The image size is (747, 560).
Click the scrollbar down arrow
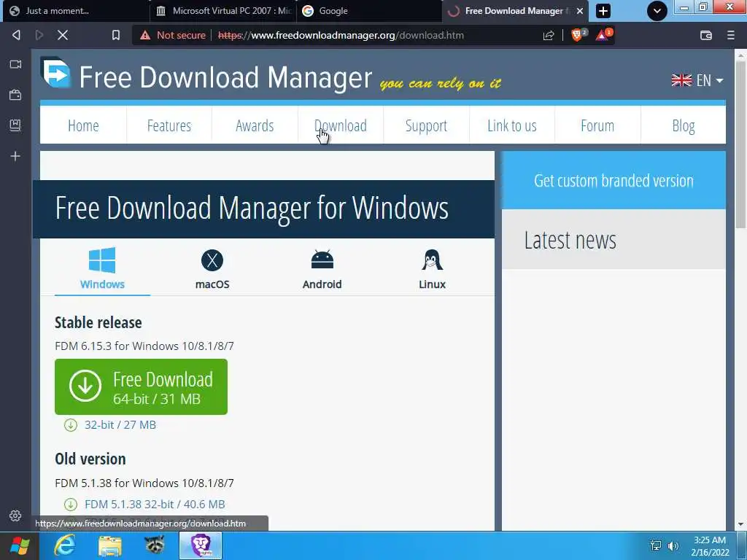click(741, 524)
